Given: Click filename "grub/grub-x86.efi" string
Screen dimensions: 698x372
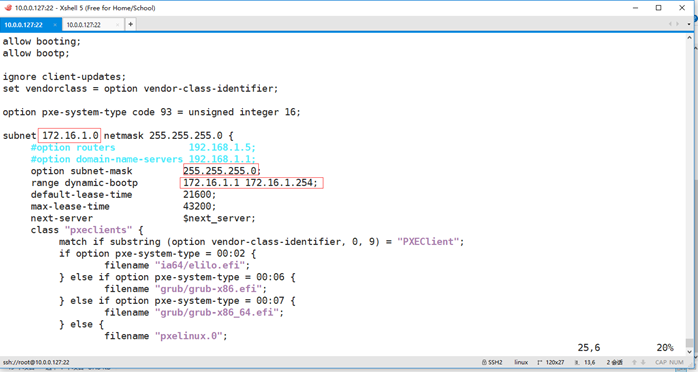Looking at the screenshot, I should 208,289.
